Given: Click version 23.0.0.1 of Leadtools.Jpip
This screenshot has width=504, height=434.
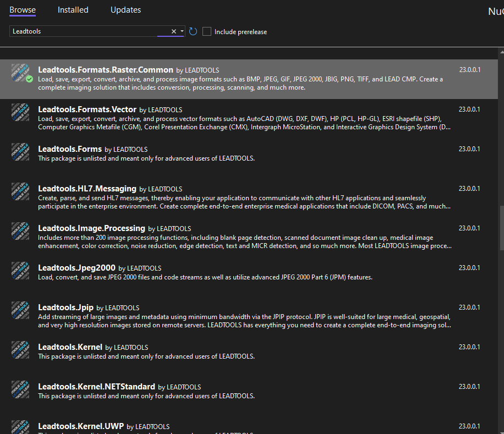Looking at the screenshot, I should pyautogui.click(x=469, y=307).
